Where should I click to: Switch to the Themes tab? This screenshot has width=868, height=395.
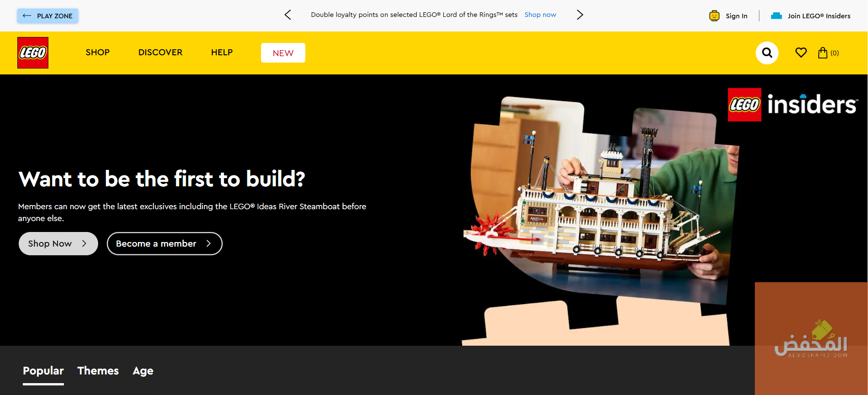point(98,371)
